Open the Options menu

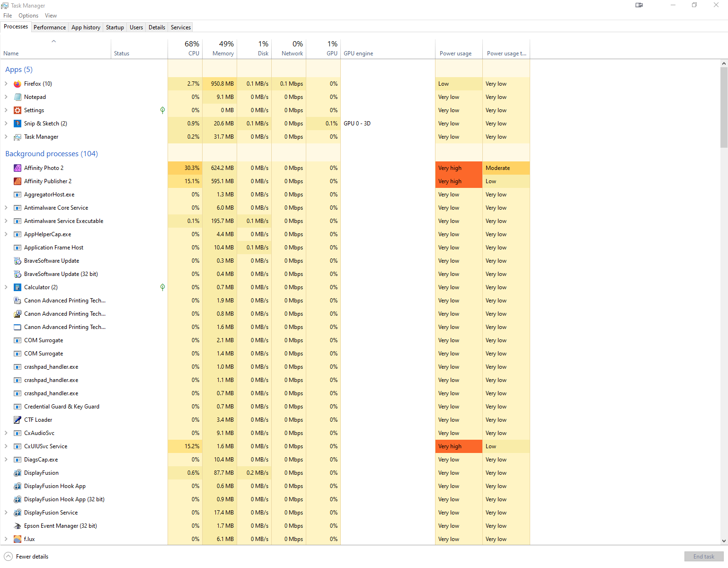point(28,15)
